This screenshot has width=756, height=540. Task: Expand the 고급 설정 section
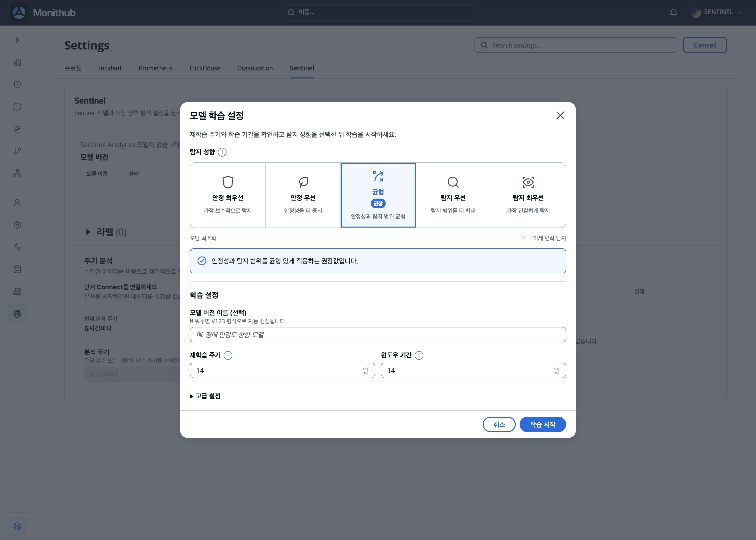click(205, 396)
